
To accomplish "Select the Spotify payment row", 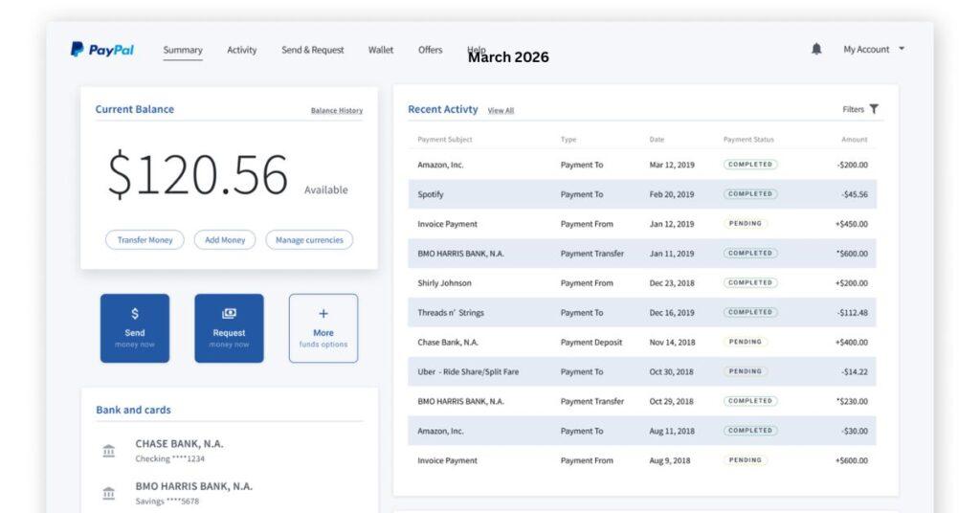I will 431,194.
